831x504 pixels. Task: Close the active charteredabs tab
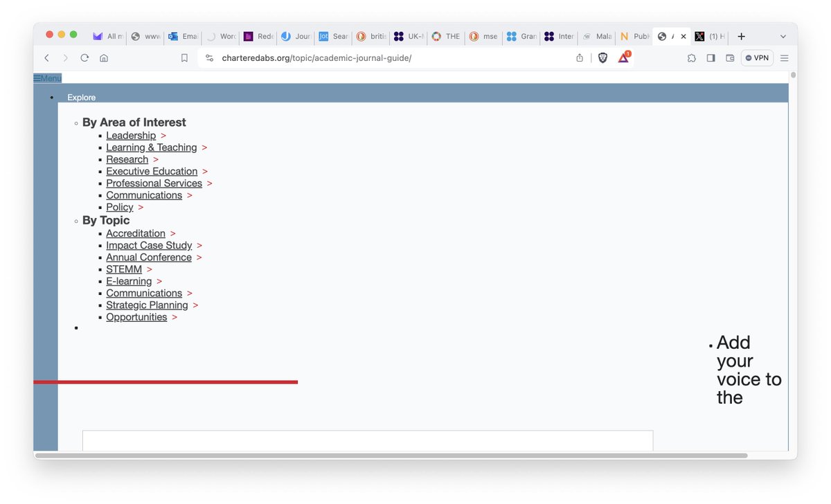(x=683, y=37)
